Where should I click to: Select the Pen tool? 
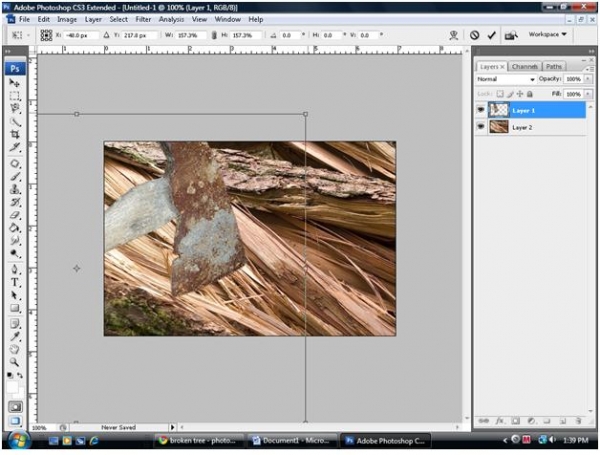(x=15, y=270)
